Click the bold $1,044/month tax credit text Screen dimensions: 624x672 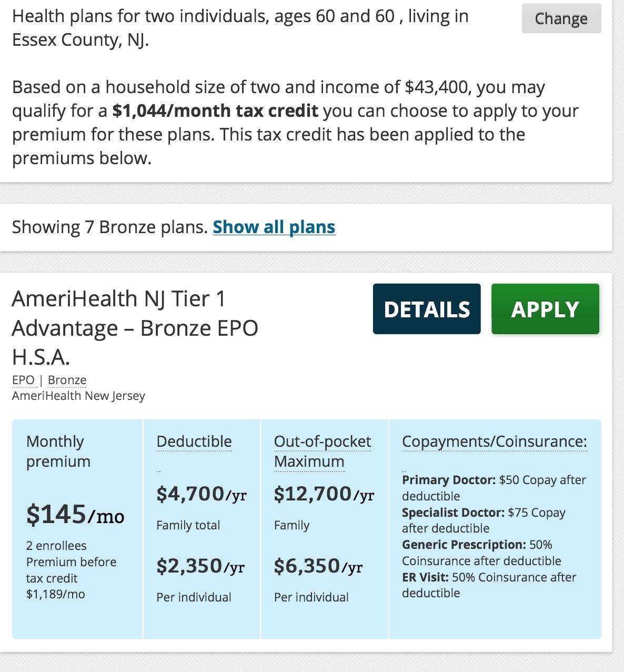(215, 111)
